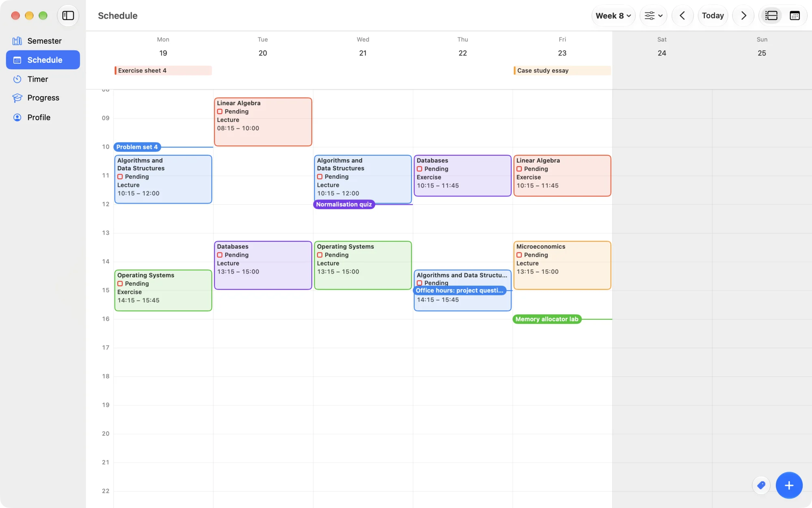Click the Profile person icon

[x=17, y=117]
